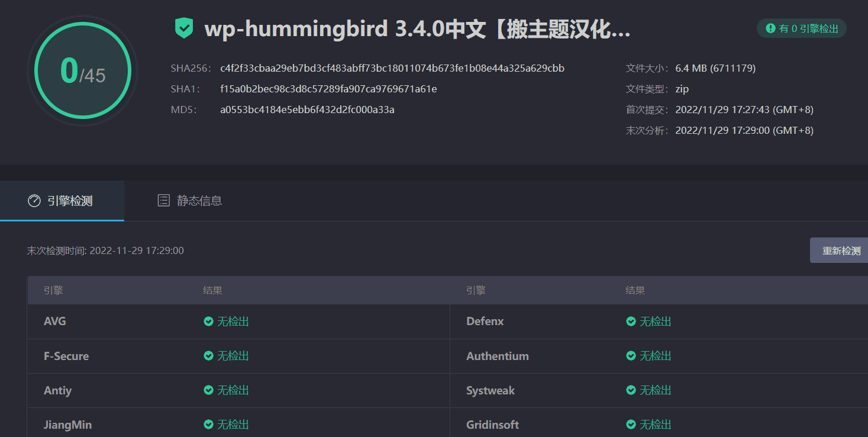
Task: Click the list icon on 静态信息 tab
Action: (x=164, y=201)
